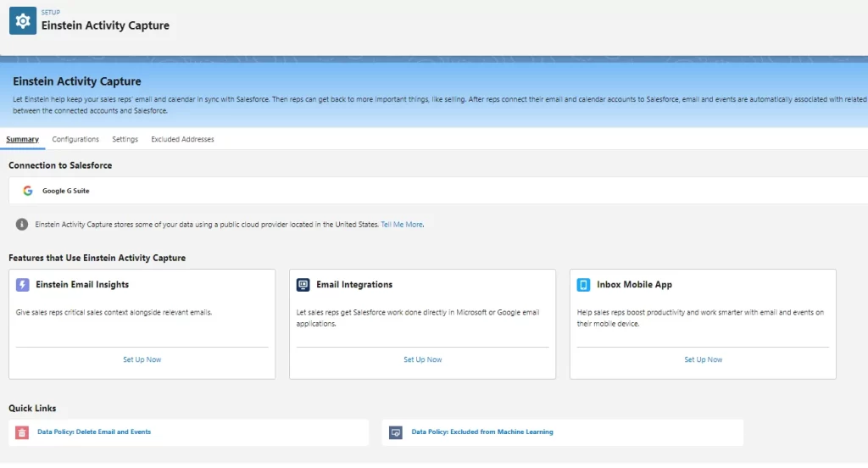Image resolution: width=868 pixels, height=468 pixels.
Task: Open Data Policy: Delete Email and Events
Action: click(x=94, y=432)
